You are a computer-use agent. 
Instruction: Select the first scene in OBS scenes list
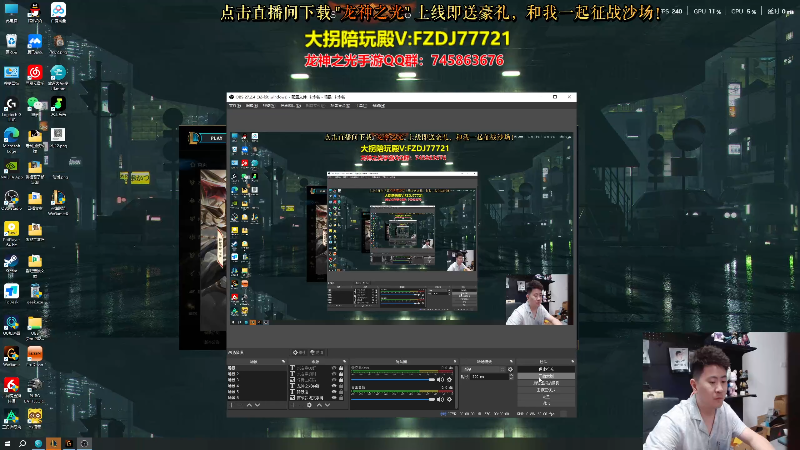[257, 368]
